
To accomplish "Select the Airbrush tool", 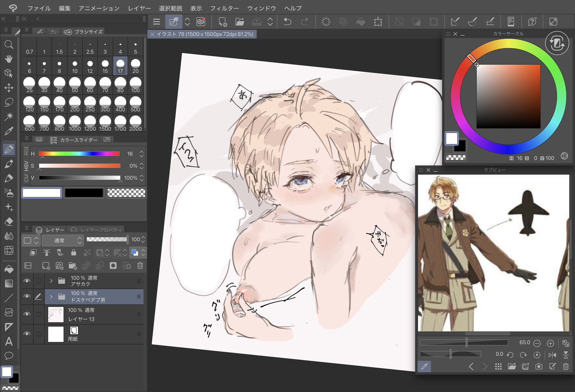I will pyautogui.click(x=9, y=193).
